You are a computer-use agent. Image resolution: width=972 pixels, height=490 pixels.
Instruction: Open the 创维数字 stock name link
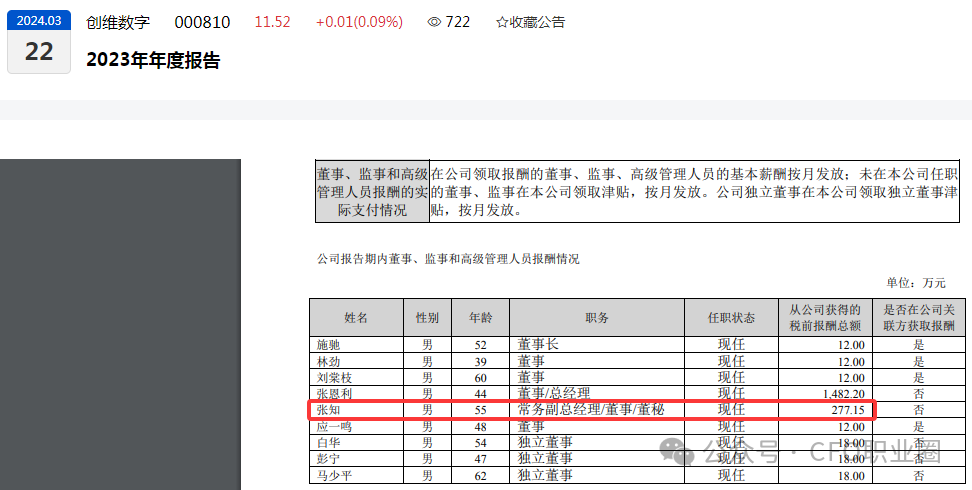tap(118, 22)
